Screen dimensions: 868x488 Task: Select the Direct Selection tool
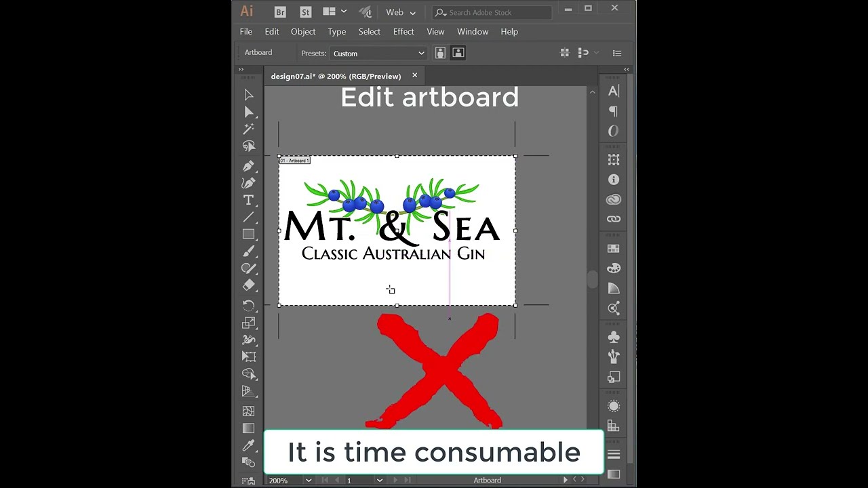(x=248, y=112)
